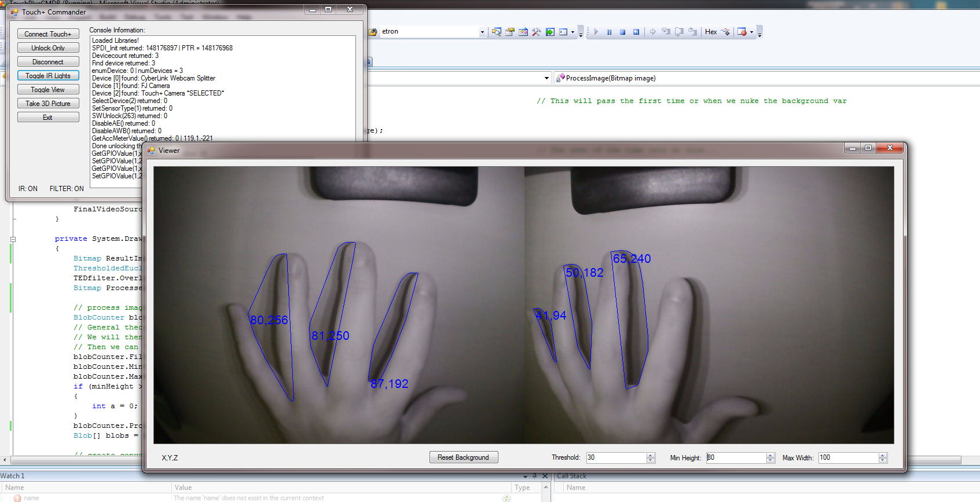Screen dimensions: 980x502
Task: Click 'IR: ON' status text in Touch+ Commander
Action: tap(28, 189)
